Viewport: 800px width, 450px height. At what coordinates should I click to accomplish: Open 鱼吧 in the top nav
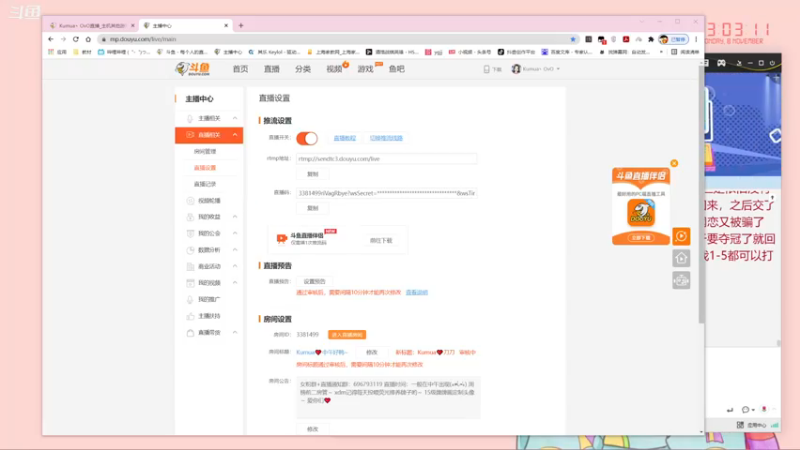coord(396,69)
